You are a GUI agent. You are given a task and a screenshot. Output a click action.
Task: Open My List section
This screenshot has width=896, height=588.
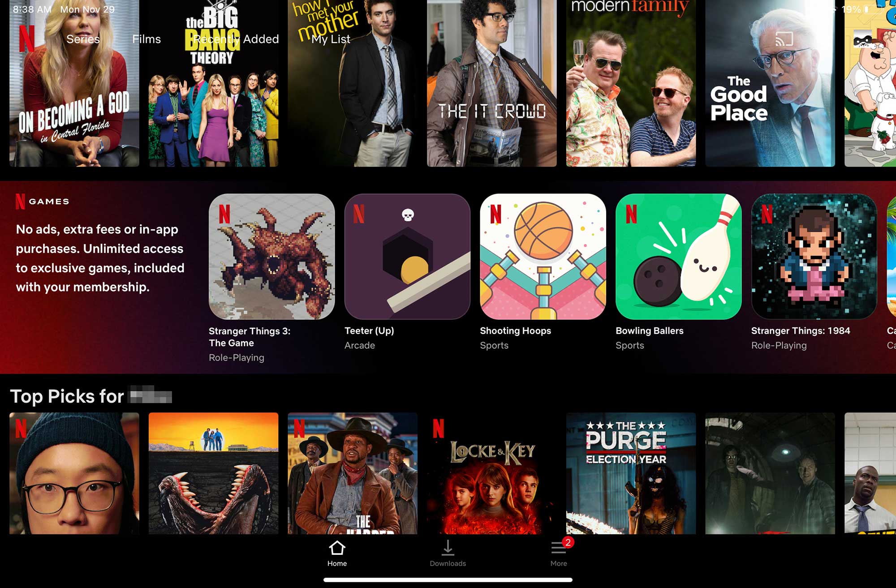(331, 39)
